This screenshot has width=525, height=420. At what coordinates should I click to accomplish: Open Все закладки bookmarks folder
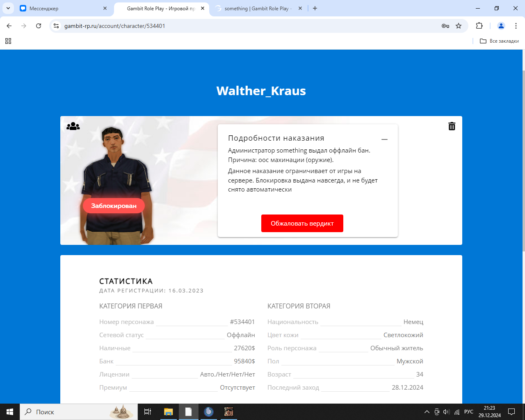point(499,41)
